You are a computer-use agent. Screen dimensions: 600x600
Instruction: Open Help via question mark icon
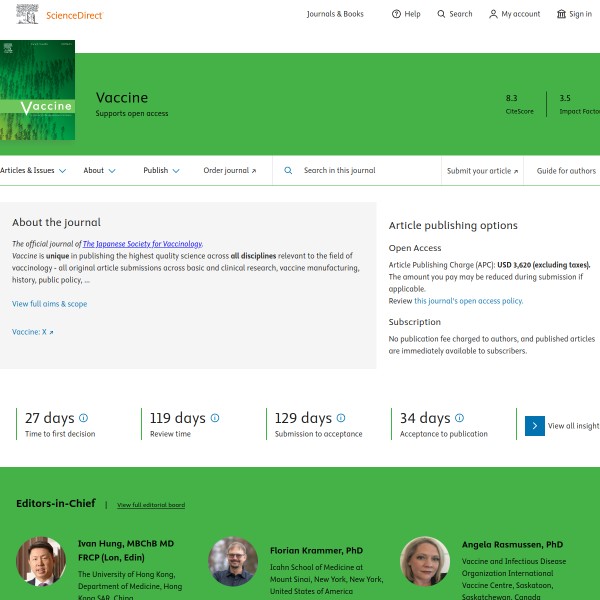(396, 14)
